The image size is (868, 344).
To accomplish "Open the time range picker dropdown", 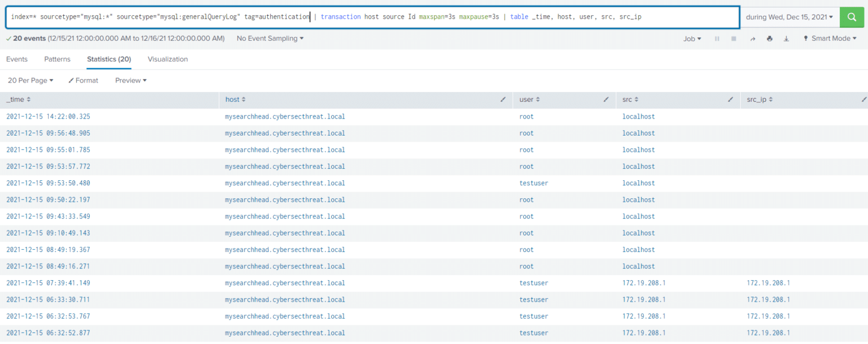I will [789, 17].
